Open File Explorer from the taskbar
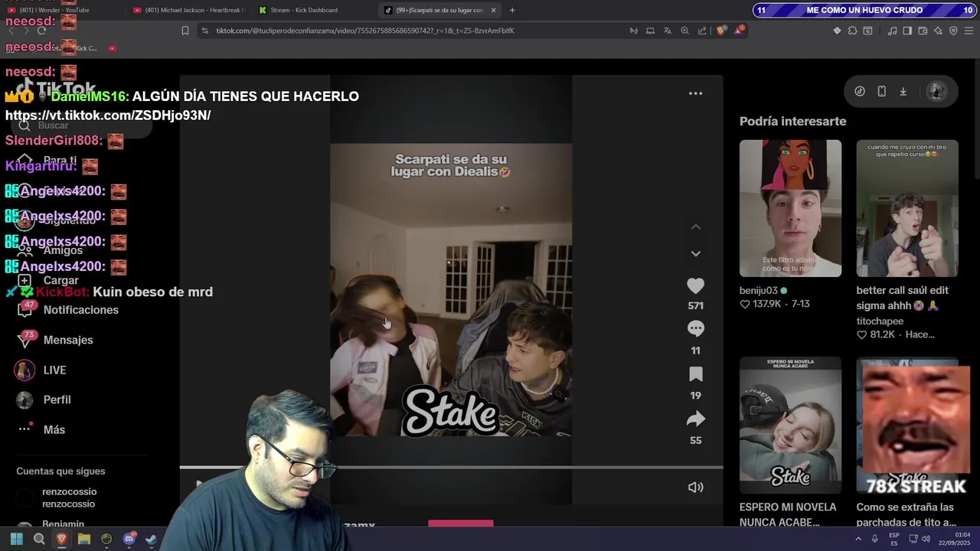The image size is (980, 551). tap(84, 540)
